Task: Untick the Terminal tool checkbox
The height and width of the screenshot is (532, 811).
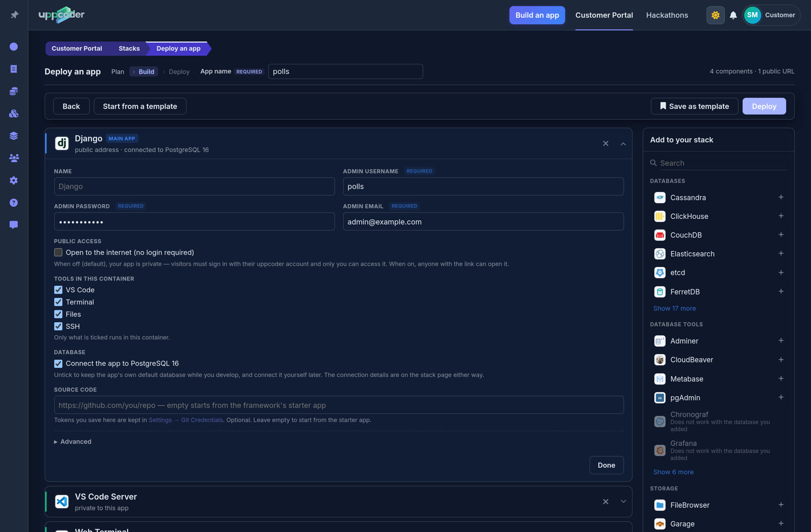Action: [58, 302]
